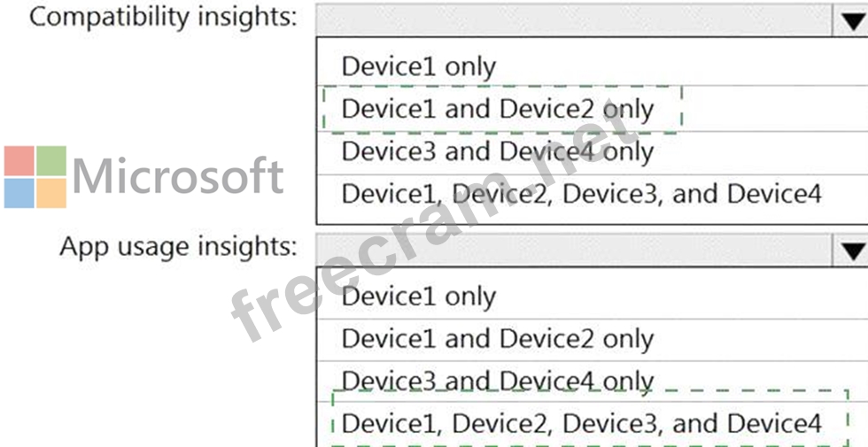Screen dimensions: 868x447
Task: Click the App usage insights dropdown field
Action: 592,250
